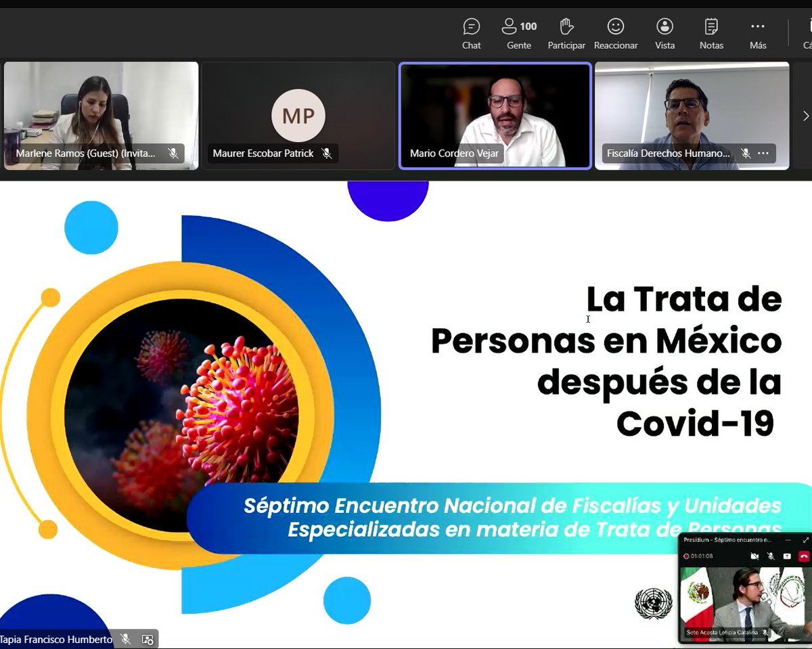Toggle camera in the Presidium mini window
This screenshot has height=649, width=812.
[754, 556]
